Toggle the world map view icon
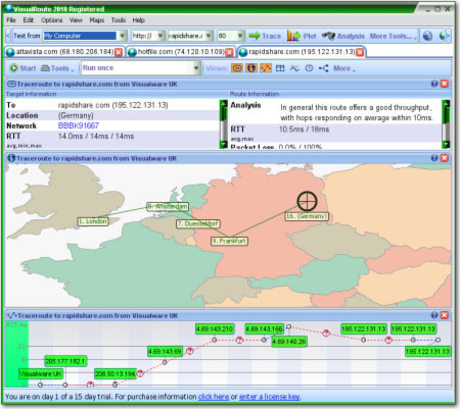 tap(251, 68)
